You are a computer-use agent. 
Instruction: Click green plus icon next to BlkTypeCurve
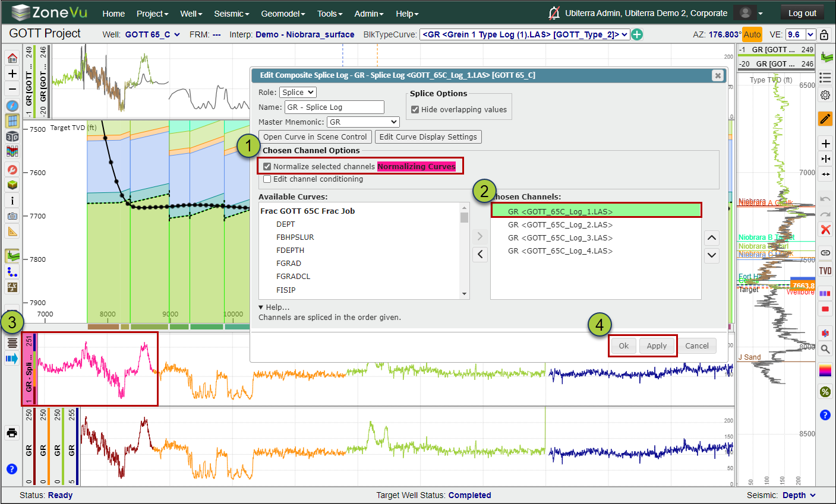637,34
